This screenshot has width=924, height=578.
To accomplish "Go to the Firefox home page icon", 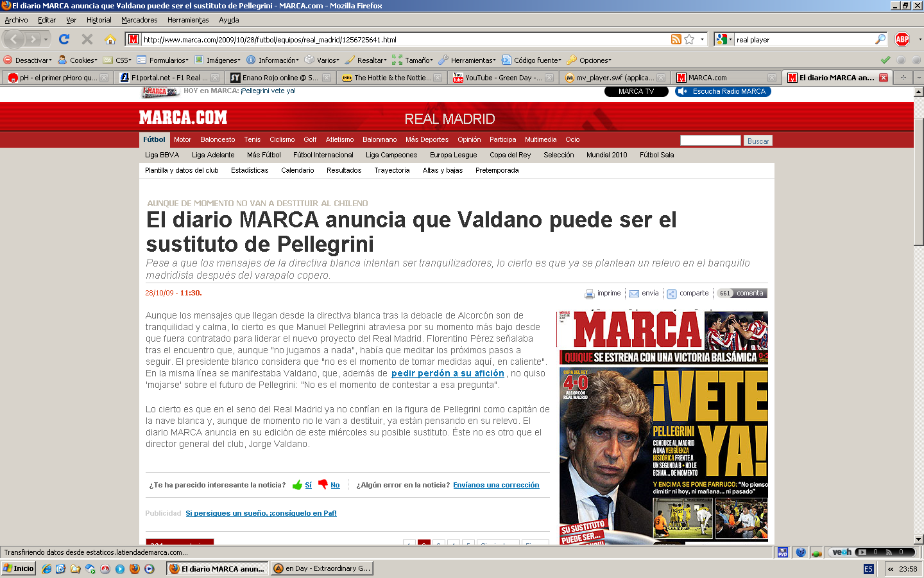I will 110,39.
